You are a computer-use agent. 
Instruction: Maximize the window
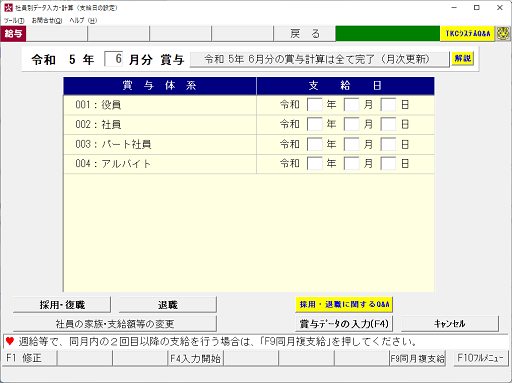click(477, 8)
